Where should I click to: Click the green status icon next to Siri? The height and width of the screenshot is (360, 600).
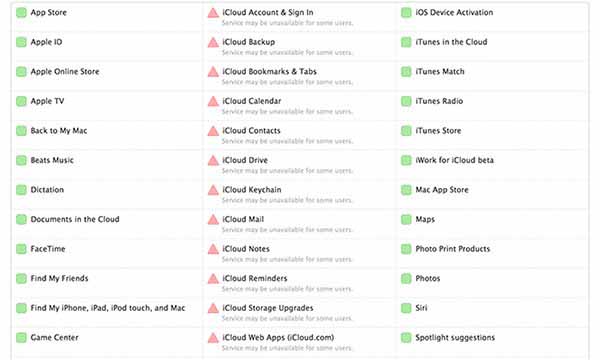click(406, 308)
